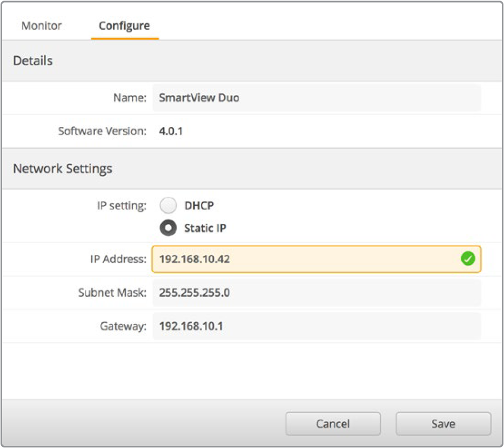Switch to the Monitor tab

(x=41, y=25)
